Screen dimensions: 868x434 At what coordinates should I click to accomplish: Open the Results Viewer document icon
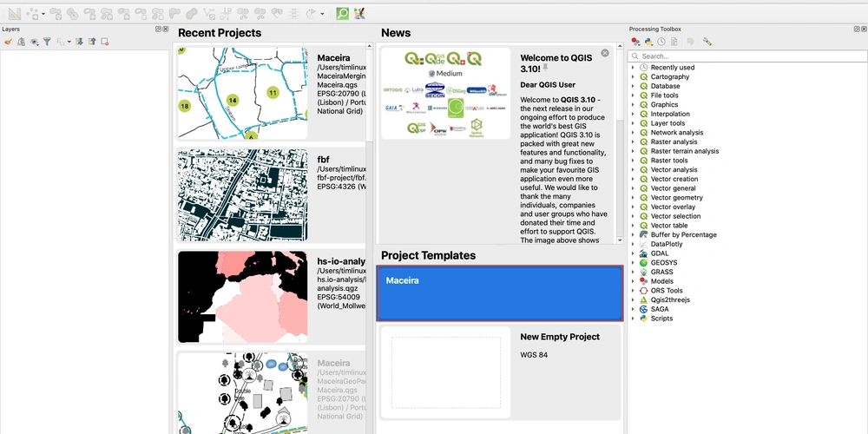(x=674, y=42)
